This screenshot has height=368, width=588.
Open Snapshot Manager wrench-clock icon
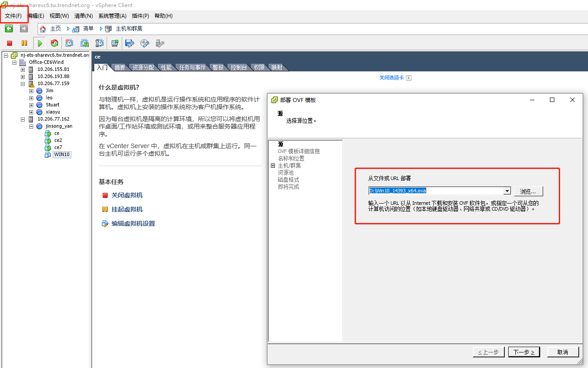click(100, 43)
